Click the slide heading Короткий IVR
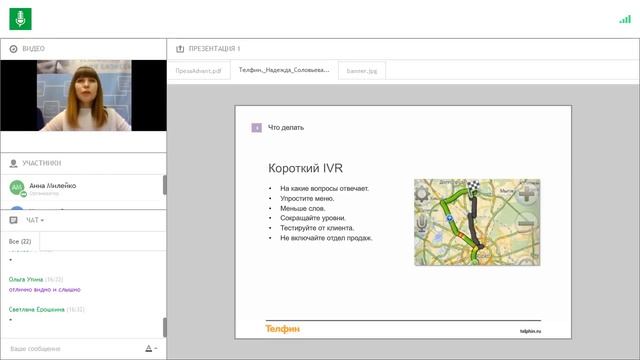Viewport: 640px width, 360px height. 305,168
